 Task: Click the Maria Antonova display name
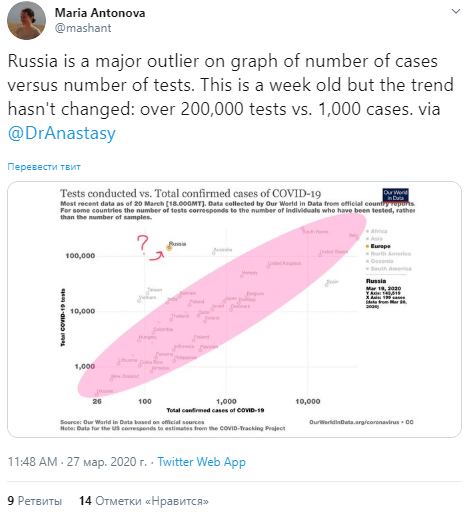100,13
